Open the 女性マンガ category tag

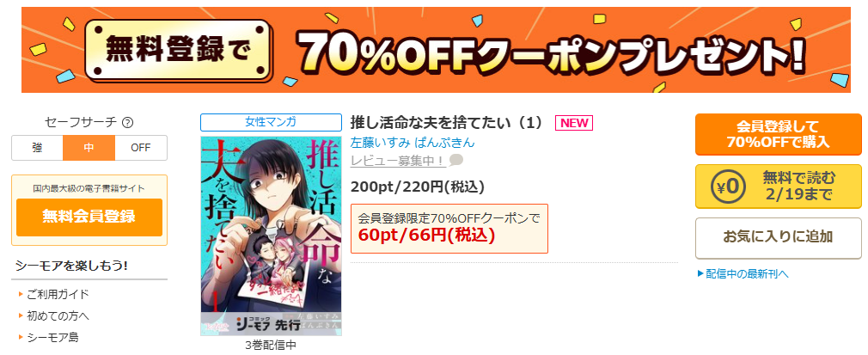coord(271,122)
